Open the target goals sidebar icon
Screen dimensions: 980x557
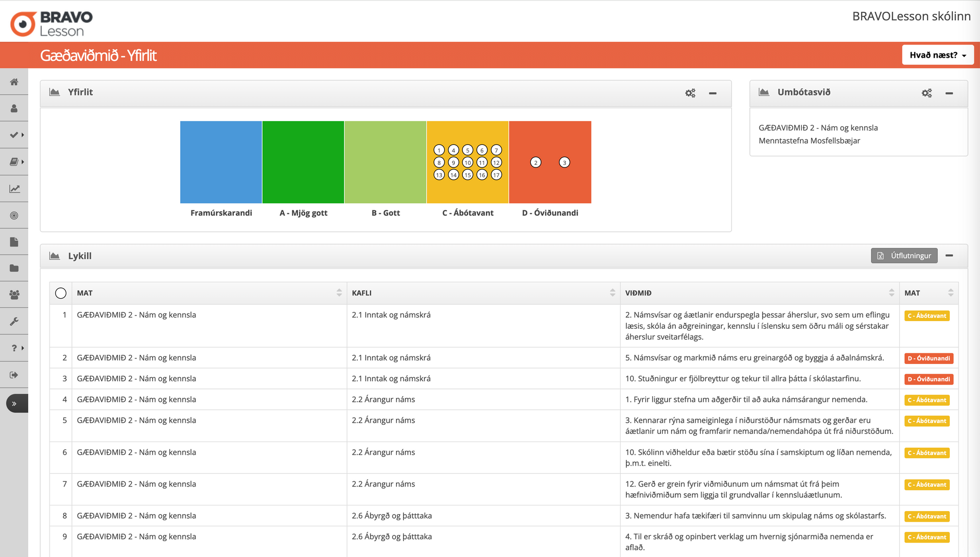(x=14, y=215)
